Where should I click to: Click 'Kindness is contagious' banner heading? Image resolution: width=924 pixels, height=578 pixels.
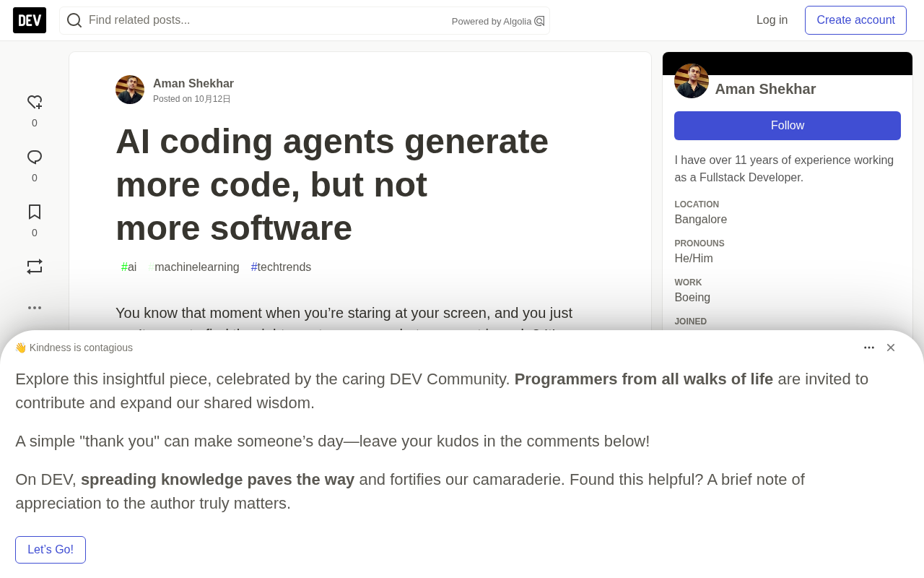81,348
